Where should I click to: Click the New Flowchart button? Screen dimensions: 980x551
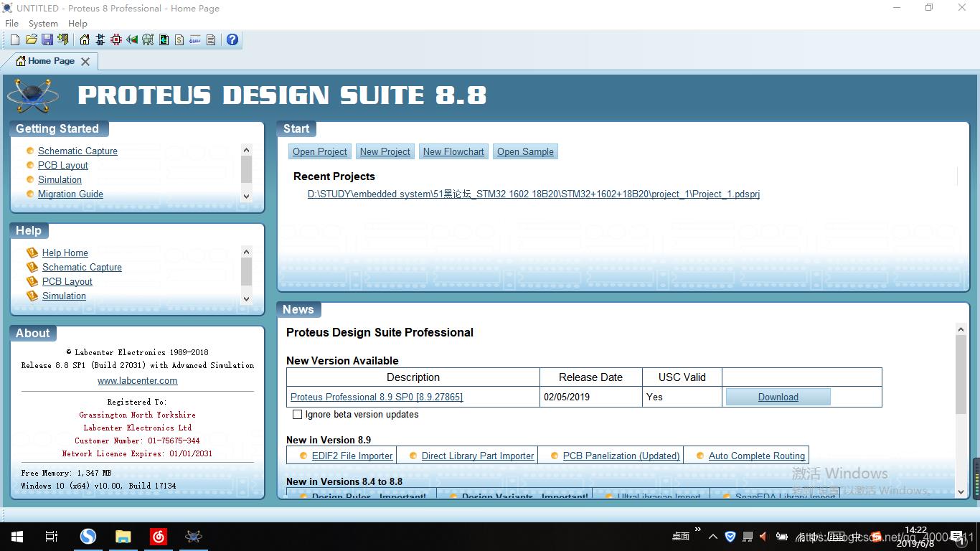coord(453,151)
